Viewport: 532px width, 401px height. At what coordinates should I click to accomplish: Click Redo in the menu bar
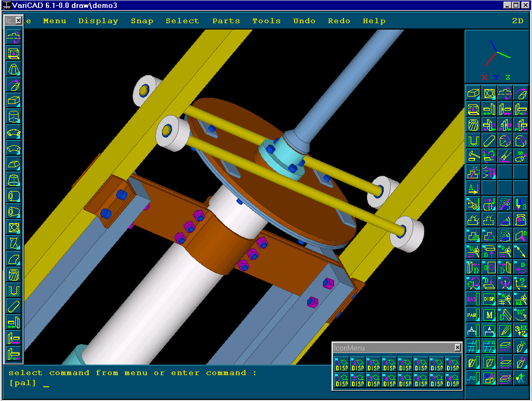[339, 21]
